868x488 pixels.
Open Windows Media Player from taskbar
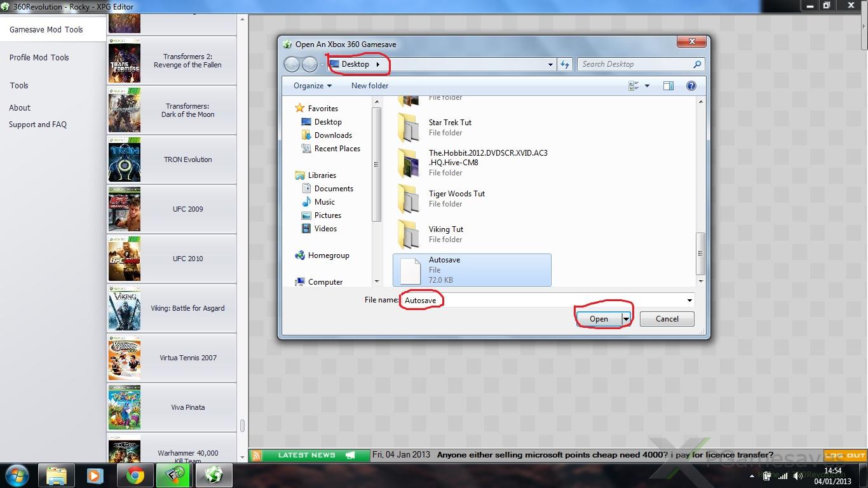[95, 475]
